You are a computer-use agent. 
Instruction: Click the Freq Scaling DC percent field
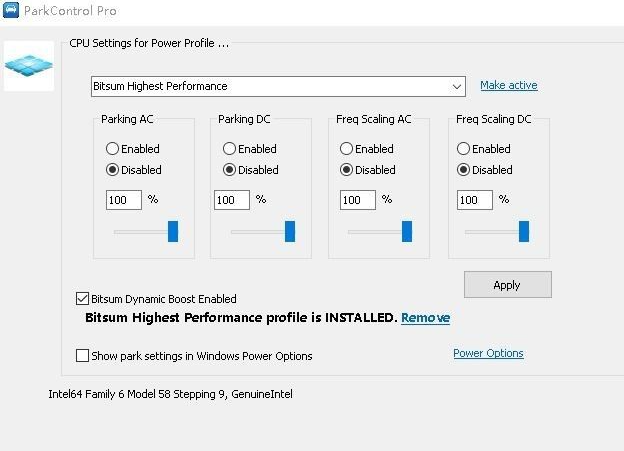475,200
